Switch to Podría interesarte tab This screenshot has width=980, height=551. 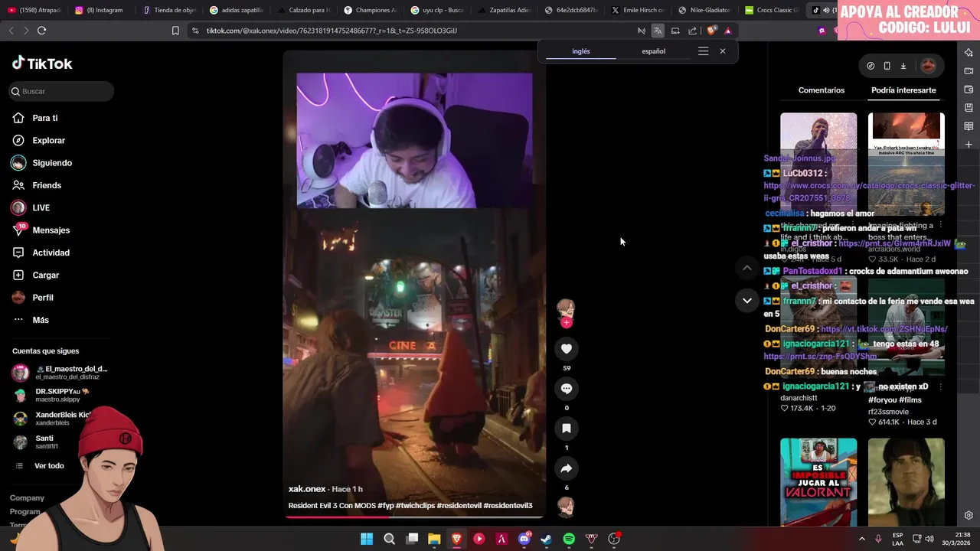tap(903, 90)
